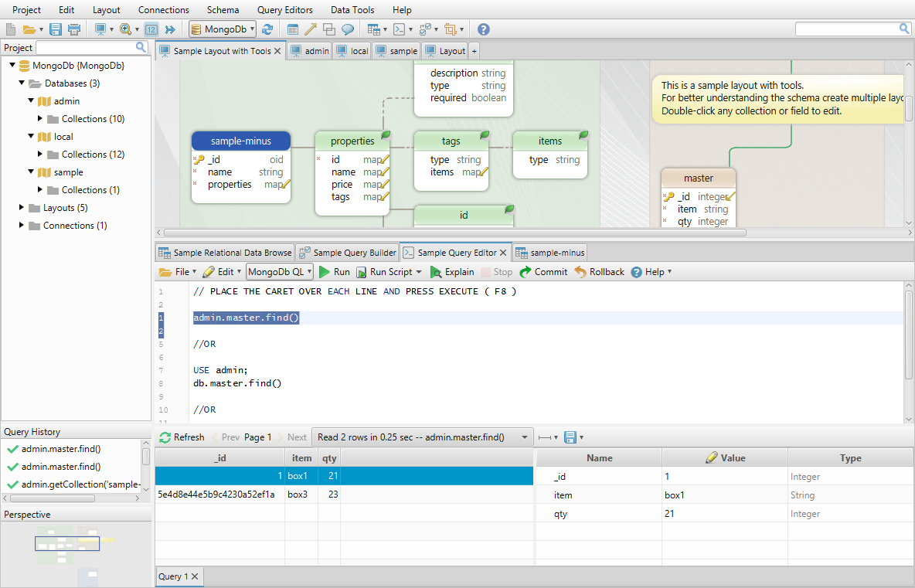Open the result history dropdown 'Read 2 rows'
Viewport: 915px width, 588px height.
click(x=423, y=437)
